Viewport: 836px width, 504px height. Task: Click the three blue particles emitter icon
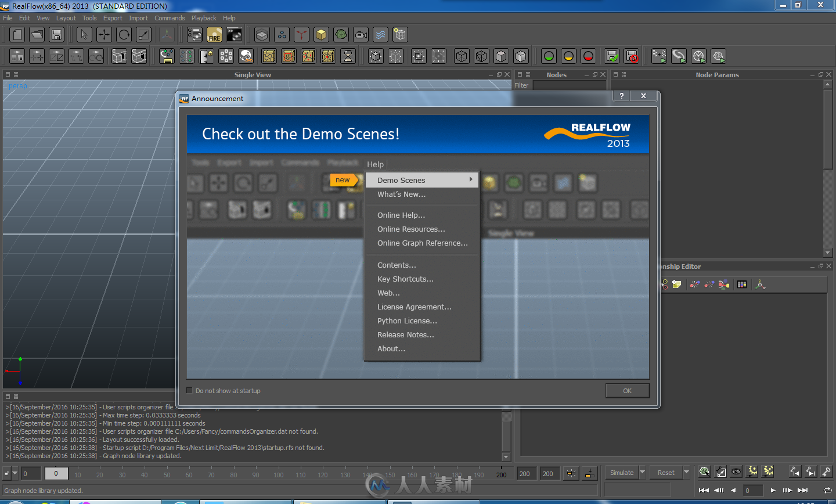tap(282, 35)
